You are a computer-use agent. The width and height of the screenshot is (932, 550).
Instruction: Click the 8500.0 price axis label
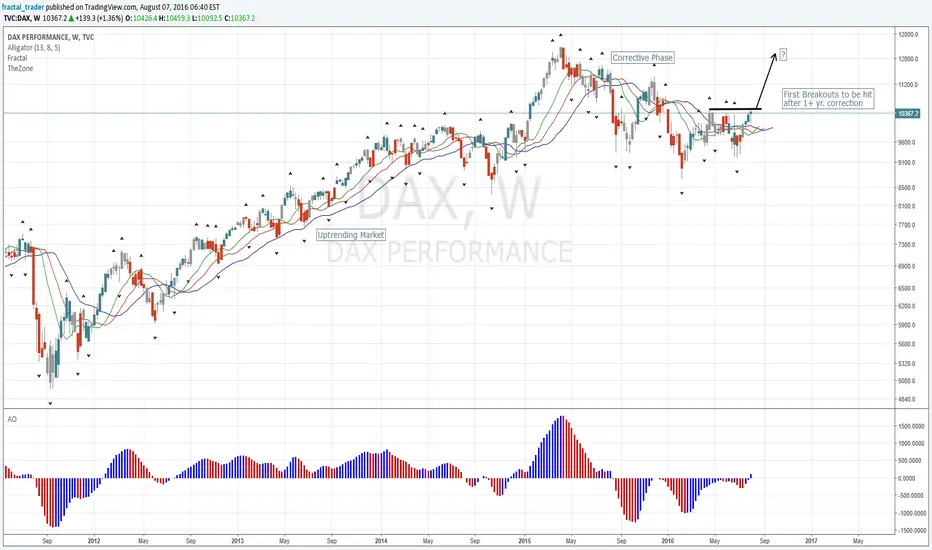click(x=908, y=188)
